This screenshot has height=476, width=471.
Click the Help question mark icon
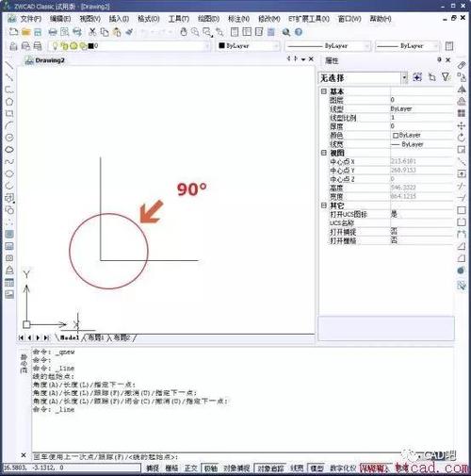(299, 32)
